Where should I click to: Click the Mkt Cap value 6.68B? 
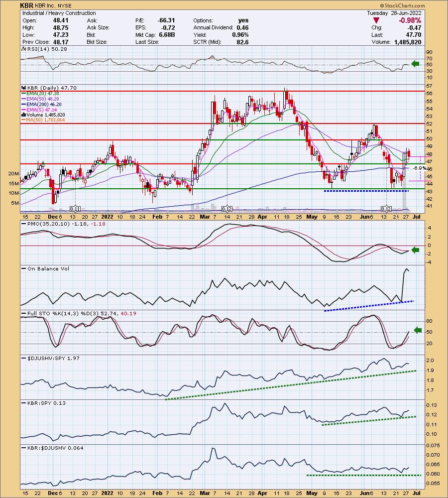167,35
